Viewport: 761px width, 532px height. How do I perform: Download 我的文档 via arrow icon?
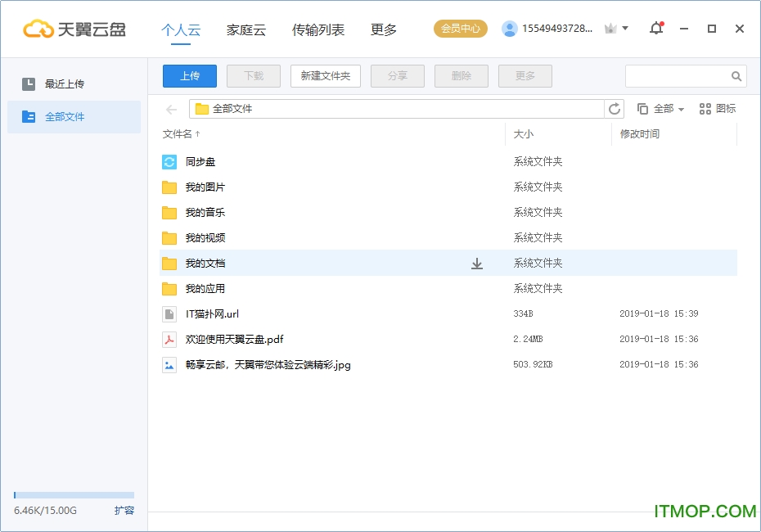[477, 264]
